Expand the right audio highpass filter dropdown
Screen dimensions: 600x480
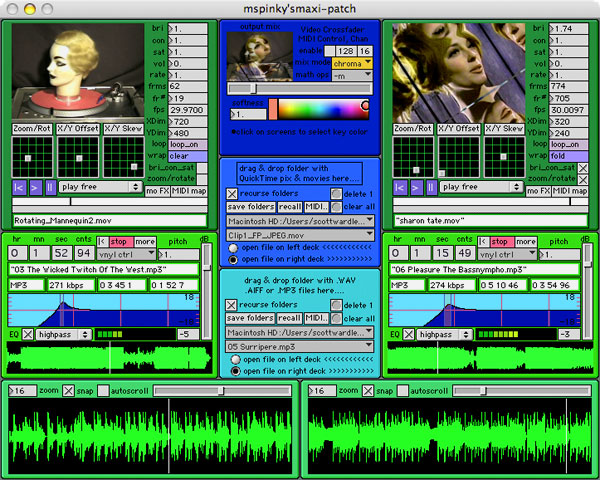pos(440,334)
